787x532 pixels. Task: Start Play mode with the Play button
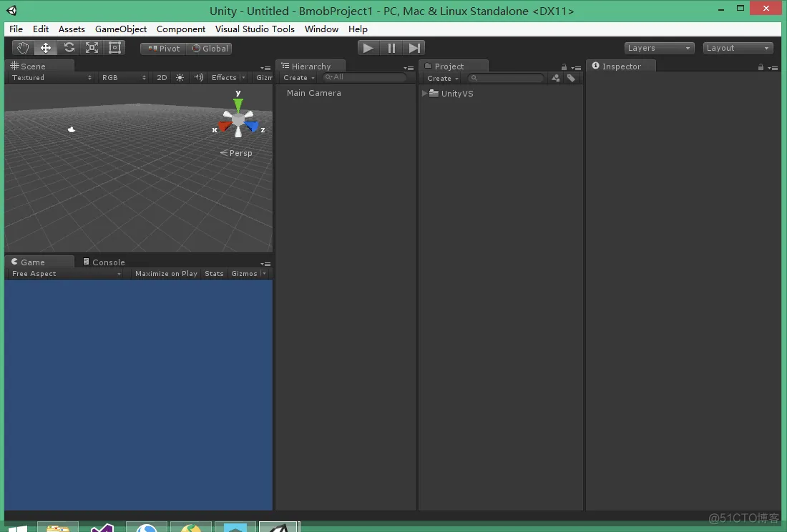pyautogui.click(x=368, y=48)
